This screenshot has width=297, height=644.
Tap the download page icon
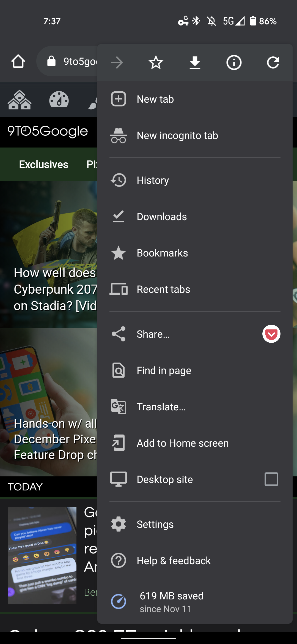click(195, 62)
